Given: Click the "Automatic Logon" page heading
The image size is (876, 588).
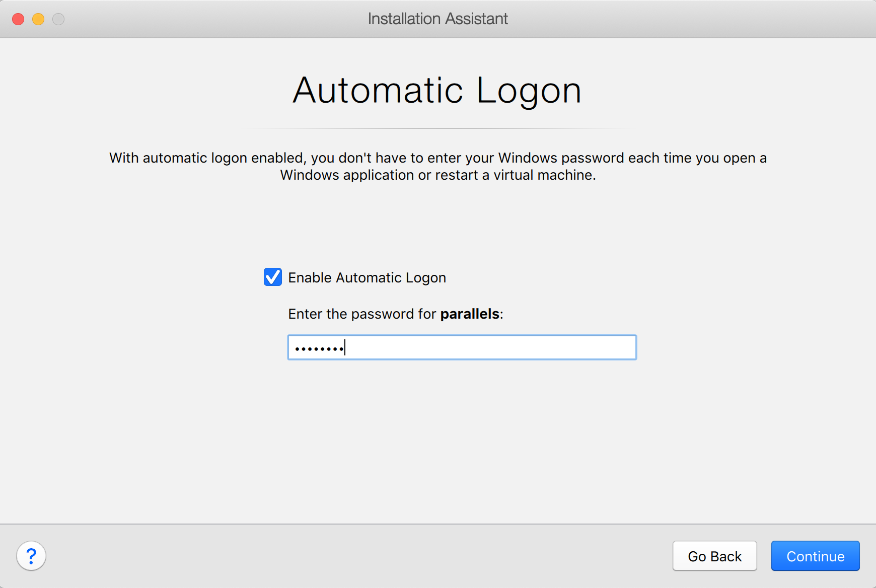Looking at the screenshot, I should coord(437,91).
